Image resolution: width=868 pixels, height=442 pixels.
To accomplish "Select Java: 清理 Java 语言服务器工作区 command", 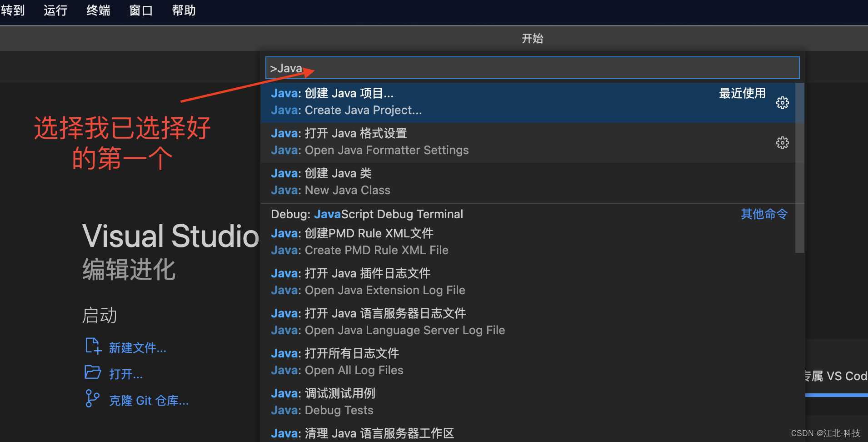I will [528, 433].
